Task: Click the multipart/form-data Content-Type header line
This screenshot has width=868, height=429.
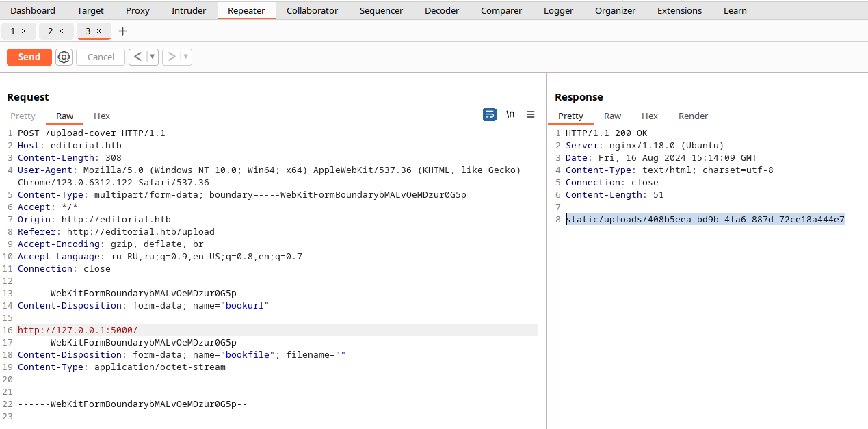Action: (x=242, y=195)
